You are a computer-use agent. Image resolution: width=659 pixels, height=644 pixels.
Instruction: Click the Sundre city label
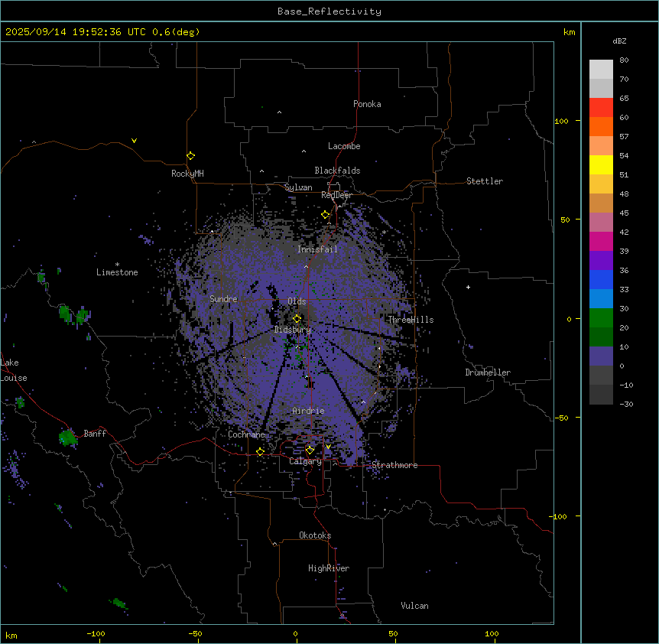[223, 299]
